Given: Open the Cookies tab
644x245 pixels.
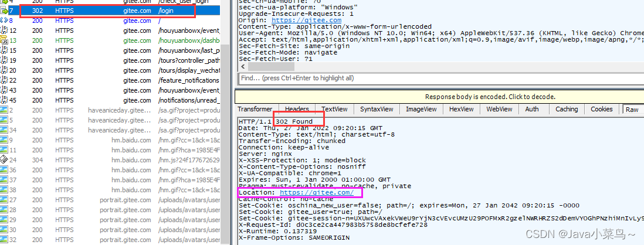Looking at the screenshot, I should [x=602, y=109].
